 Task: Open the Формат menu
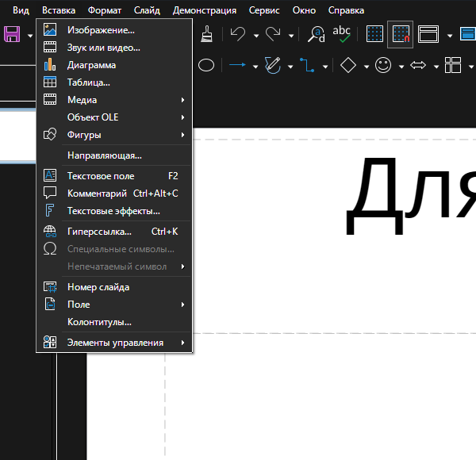105,10
